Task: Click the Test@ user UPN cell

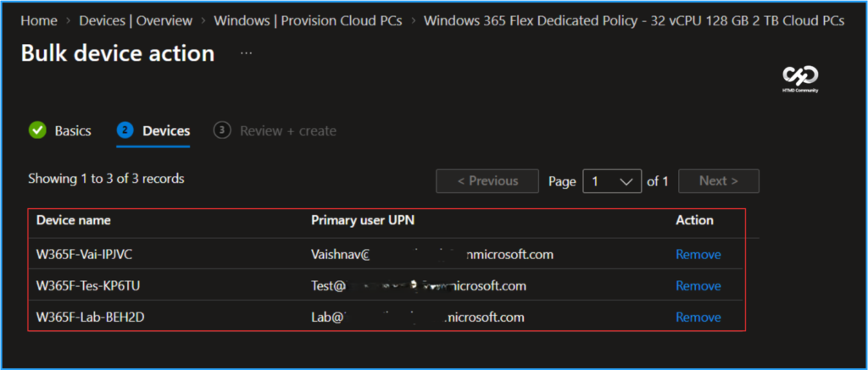Action: tap(419, 286)
